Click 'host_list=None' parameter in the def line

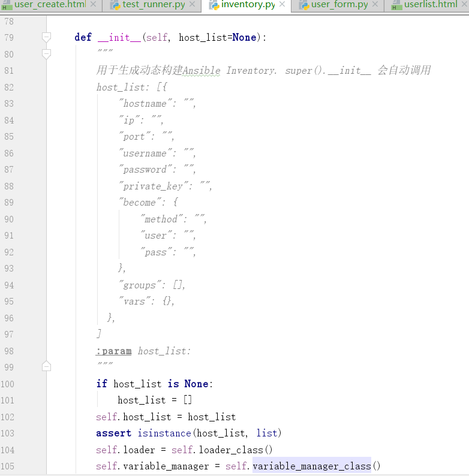click(x=217, y=37)
